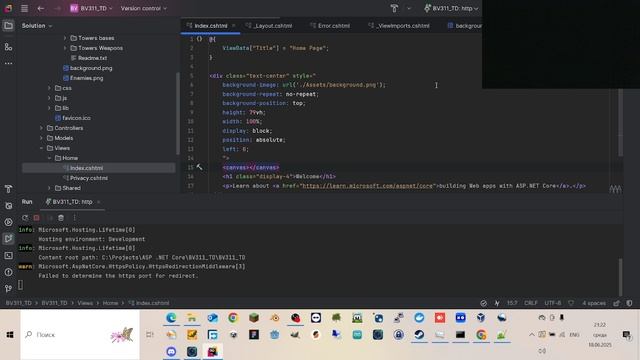Select Enemies.png in the solution tree
Viewport: 640px width, 360px height.
tap(87, 78)
